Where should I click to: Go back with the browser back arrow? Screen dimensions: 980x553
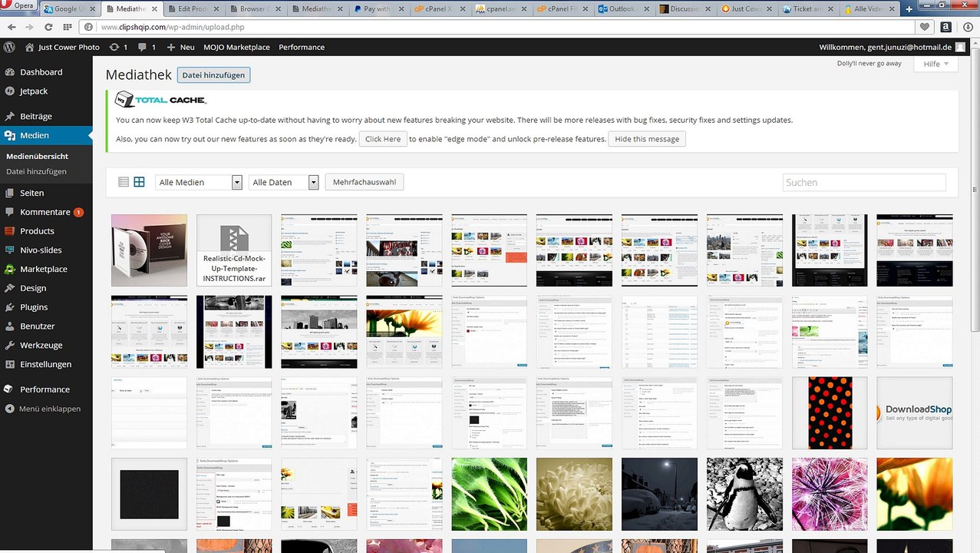pyautogui.click(x=12, y=27)
